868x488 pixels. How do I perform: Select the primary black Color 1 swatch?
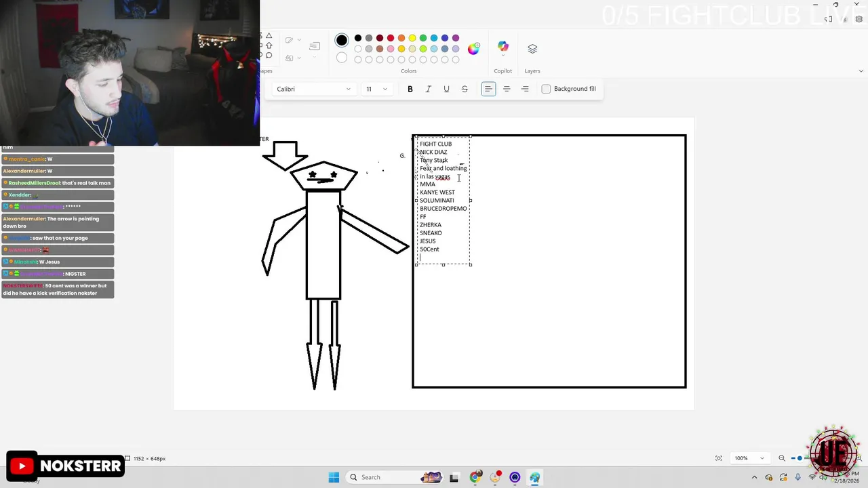coord(342,40)
